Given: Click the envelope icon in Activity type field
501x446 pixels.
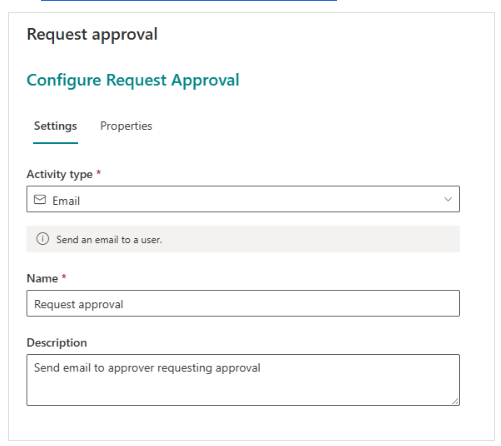Looking at the screenshot, I should coord(40,200).
